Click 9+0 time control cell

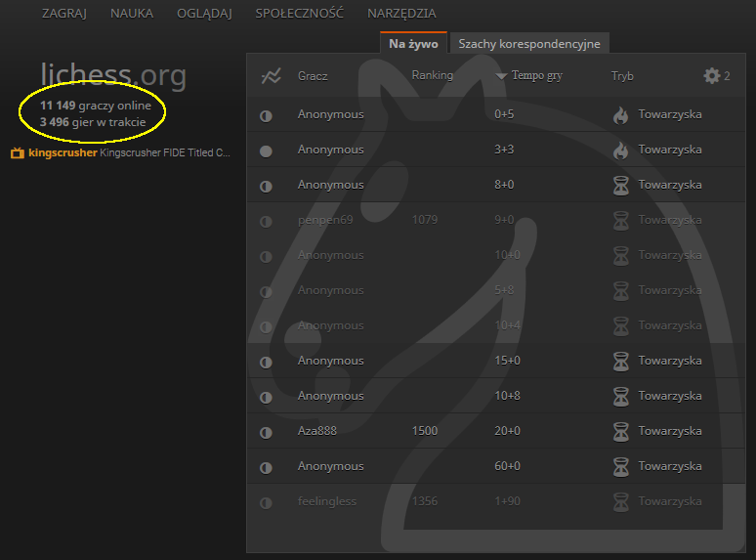504,220
